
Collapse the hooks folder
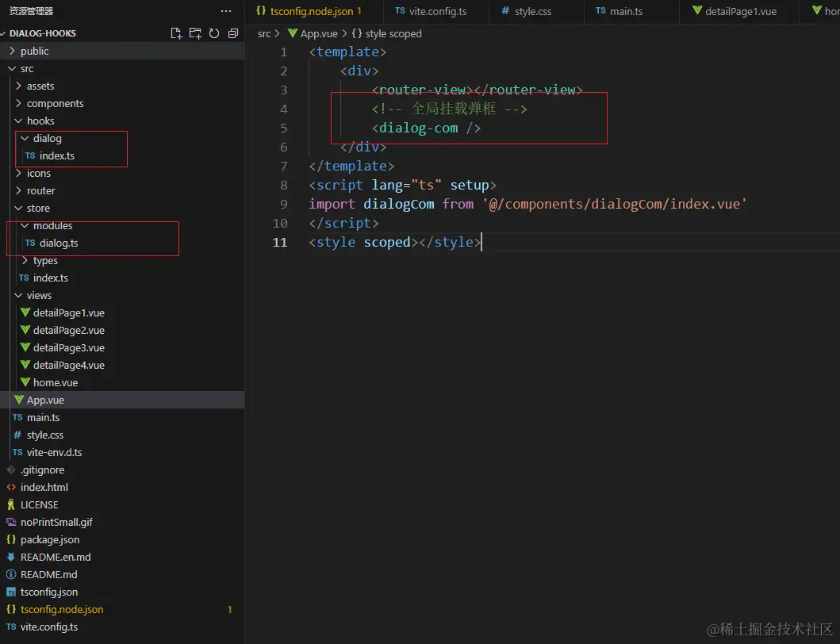pyautogui.click(x=122, y=121)
